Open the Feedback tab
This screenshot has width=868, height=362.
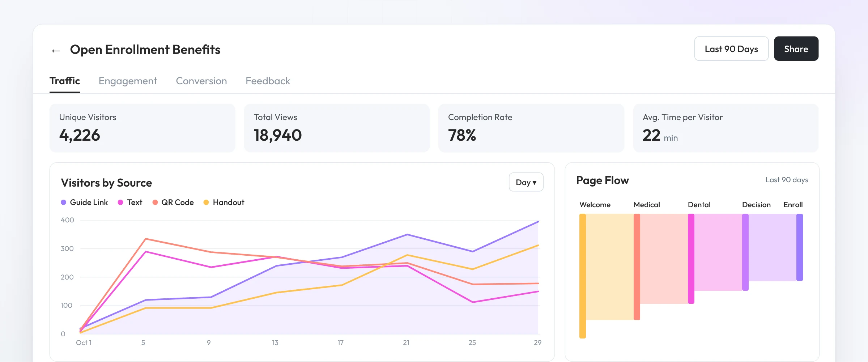[x=268, y=81]
